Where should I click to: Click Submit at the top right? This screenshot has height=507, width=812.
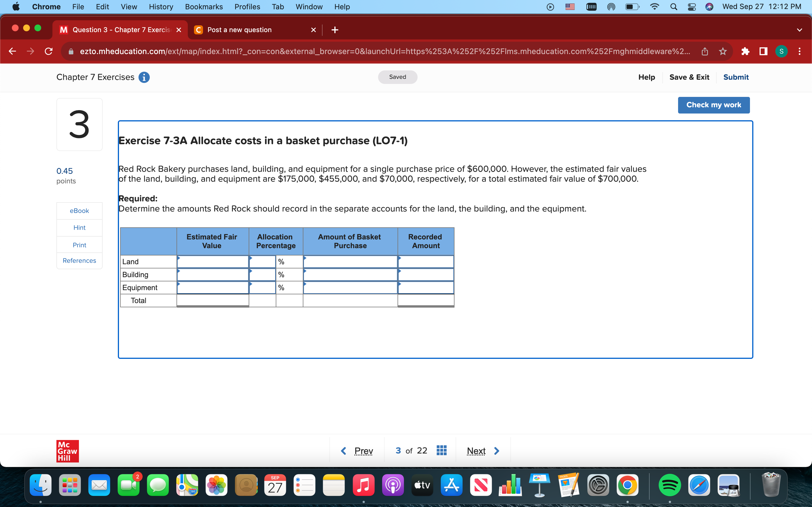[736, 77]
